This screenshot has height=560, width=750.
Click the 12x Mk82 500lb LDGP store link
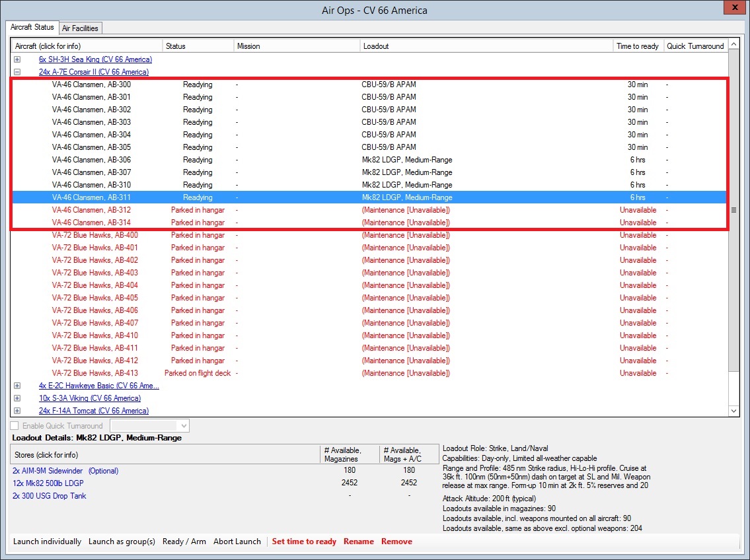click(x=48, y=483)
